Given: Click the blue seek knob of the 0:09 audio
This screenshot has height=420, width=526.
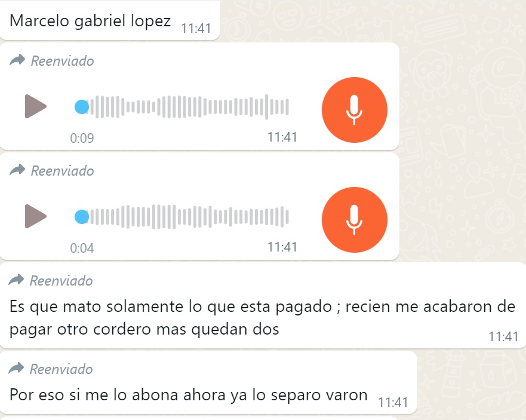Looking at the screenshot, I should click(82, 107).
